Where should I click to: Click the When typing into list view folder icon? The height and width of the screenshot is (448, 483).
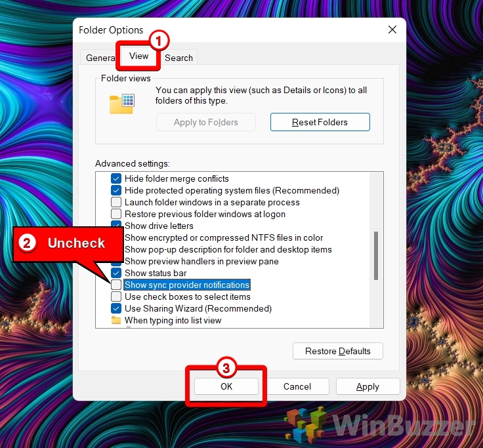click(116, 320)
